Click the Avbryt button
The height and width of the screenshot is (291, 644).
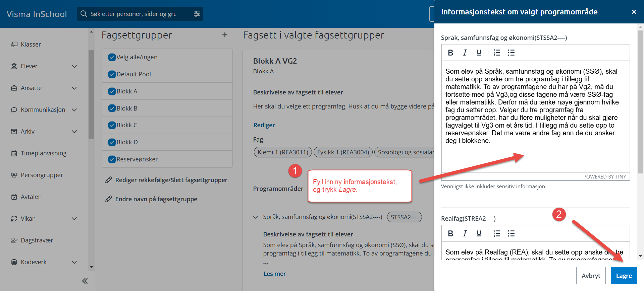591,276
